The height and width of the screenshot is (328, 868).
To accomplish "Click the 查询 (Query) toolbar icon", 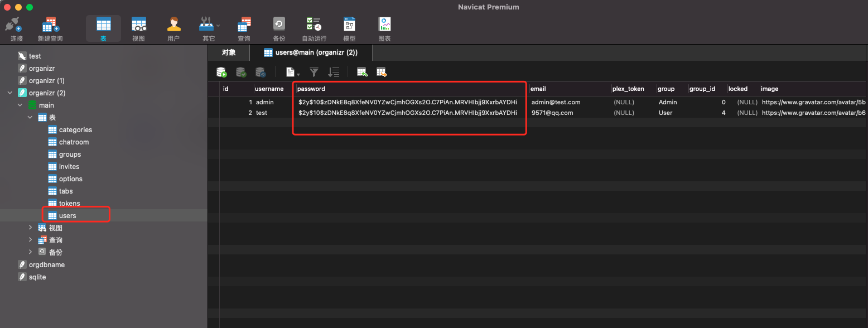I will pos(244,28).
